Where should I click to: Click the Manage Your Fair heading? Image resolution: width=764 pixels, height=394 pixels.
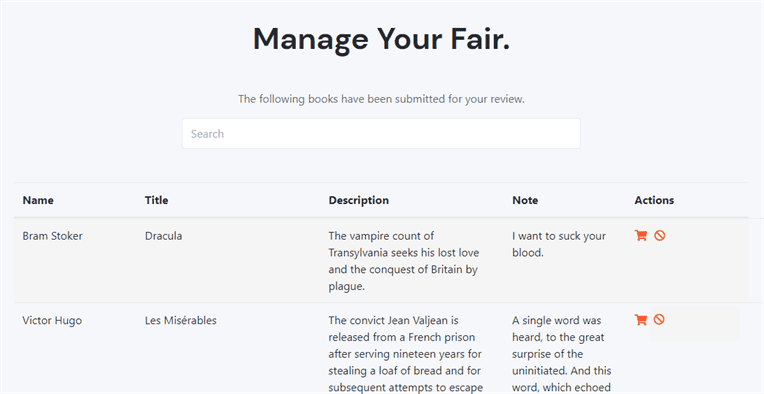coord(382,38)
